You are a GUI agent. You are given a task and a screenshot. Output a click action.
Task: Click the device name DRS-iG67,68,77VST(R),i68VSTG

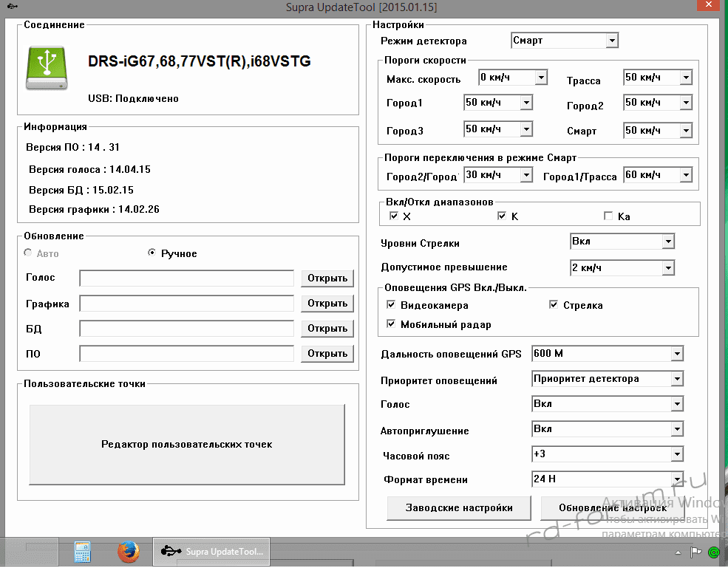(199, 61)
